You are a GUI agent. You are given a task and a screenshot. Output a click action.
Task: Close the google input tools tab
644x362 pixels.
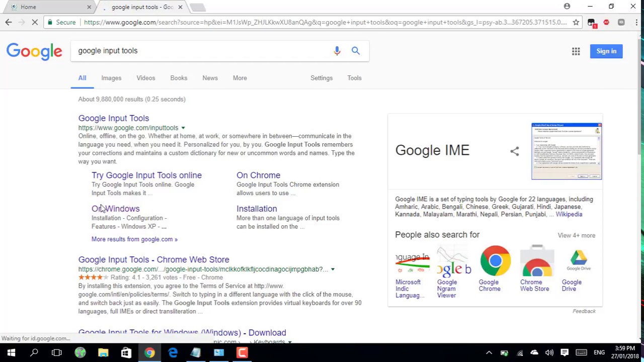pos(180,7)
